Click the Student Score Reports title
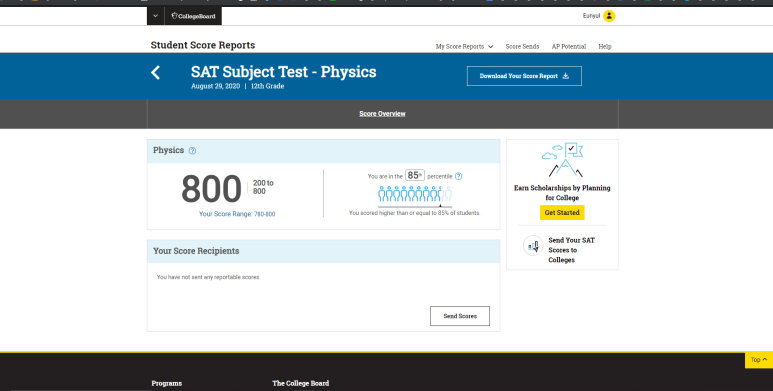This screenshot has height=391, width=773. (203, 45)
